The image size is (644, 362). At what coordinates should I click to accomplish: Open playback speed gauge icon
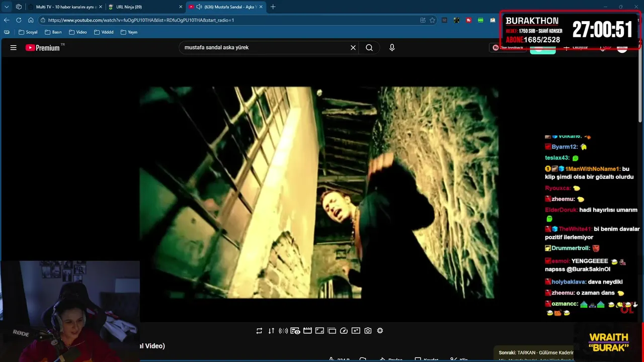tap(344, 331)
